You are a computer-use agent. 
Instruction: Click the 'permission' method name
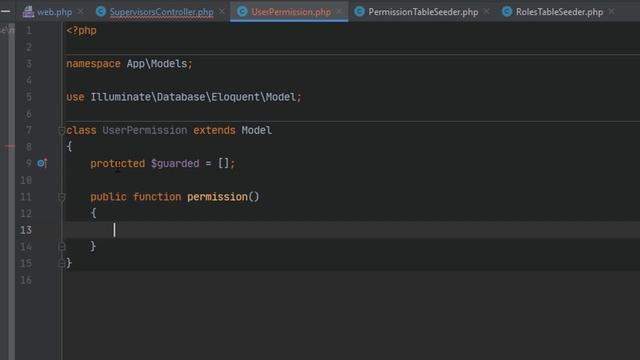217,197
